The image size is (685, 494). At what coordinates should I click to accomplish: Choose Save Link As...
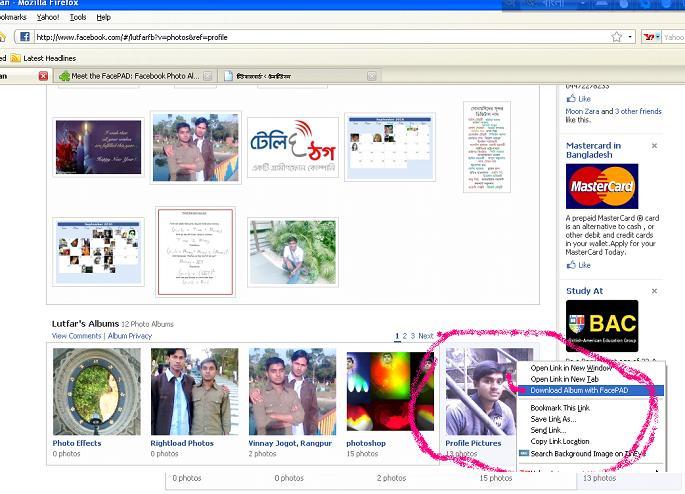coord(591,419)
